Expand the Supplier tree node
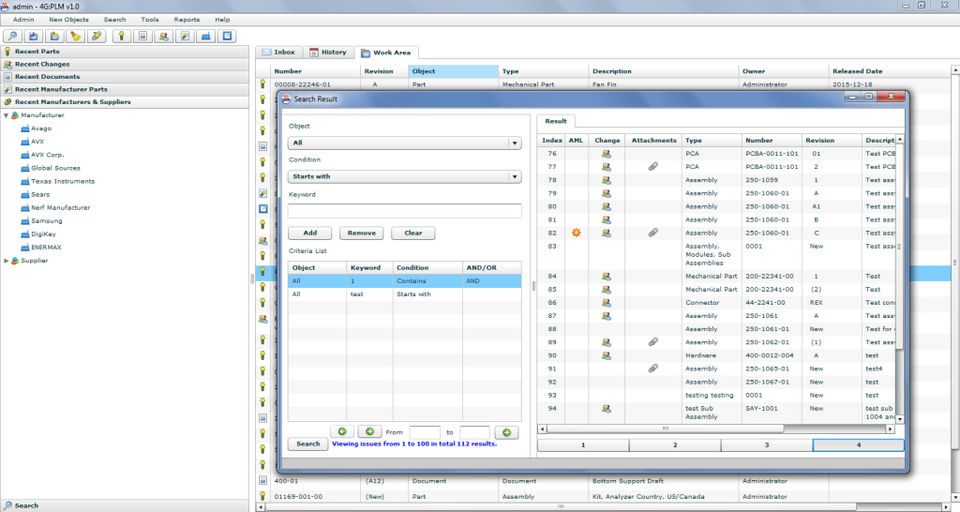This screenshot has width=960, height=512. 6,261
